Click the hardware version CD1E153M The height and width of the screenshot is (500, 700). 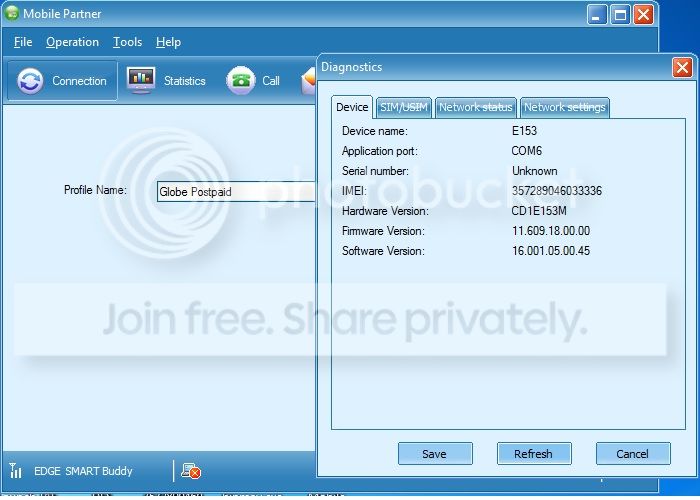[x=539, y=211]
